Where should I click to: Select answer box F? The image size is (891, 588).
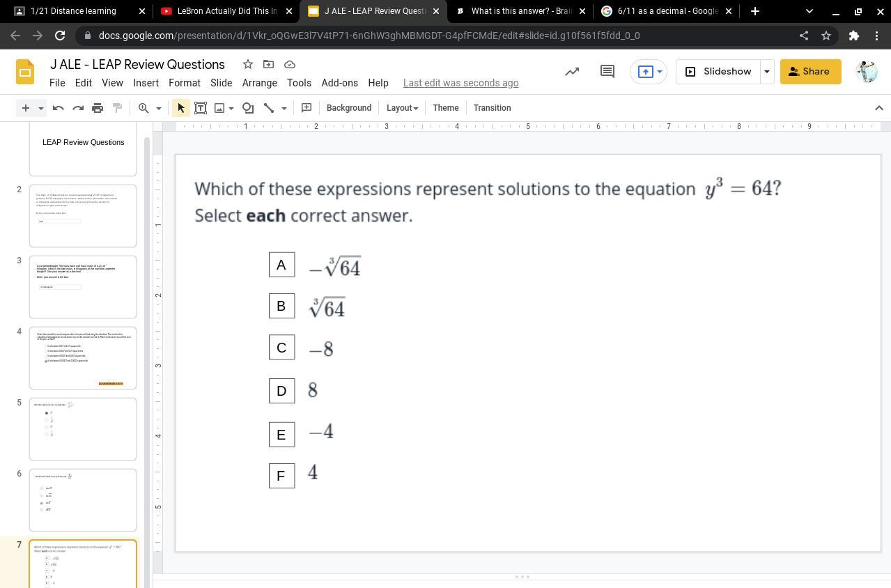281,476
